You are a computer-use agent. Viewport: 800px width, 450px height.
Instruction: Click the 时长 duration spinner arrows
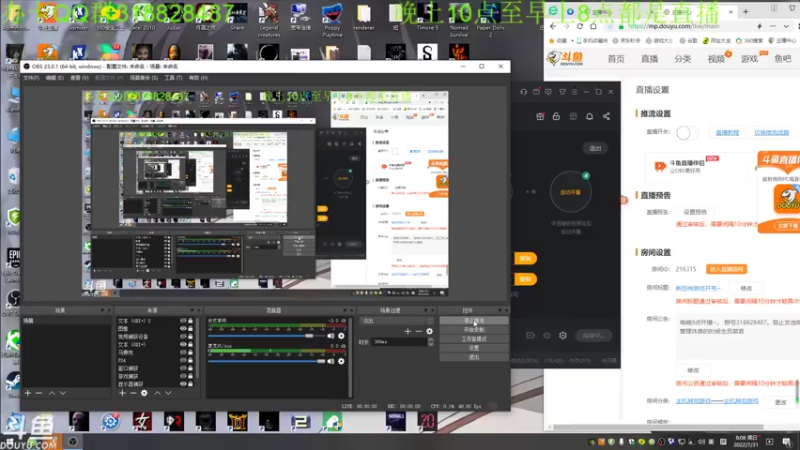pyautogui.click(x=431, y=342)
